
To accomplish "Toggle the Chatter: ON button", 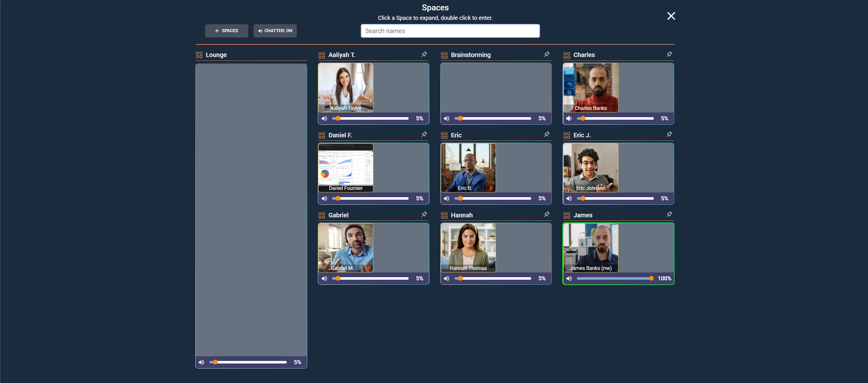I will click(x=275, y=31).
